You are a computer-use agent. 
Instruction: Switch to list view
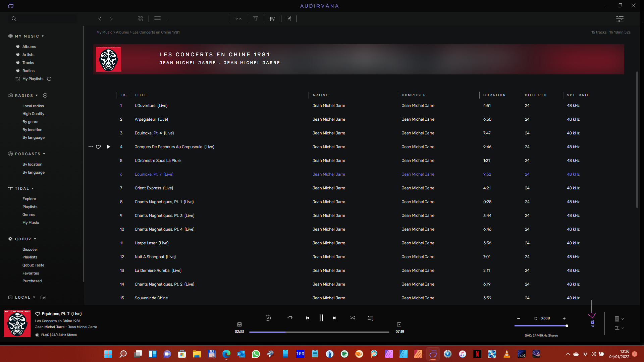pyautogui.click(x=157, y=19)
